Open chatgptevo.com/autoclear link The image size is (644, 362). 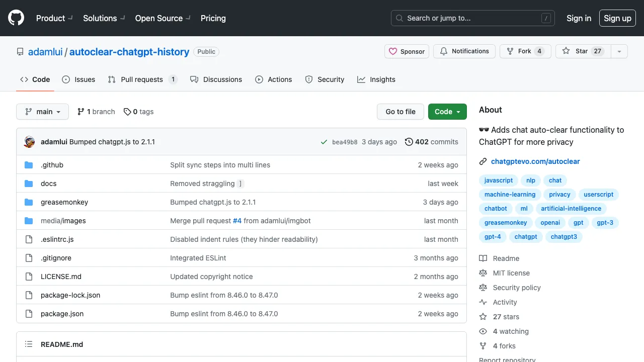coord(535,161)
